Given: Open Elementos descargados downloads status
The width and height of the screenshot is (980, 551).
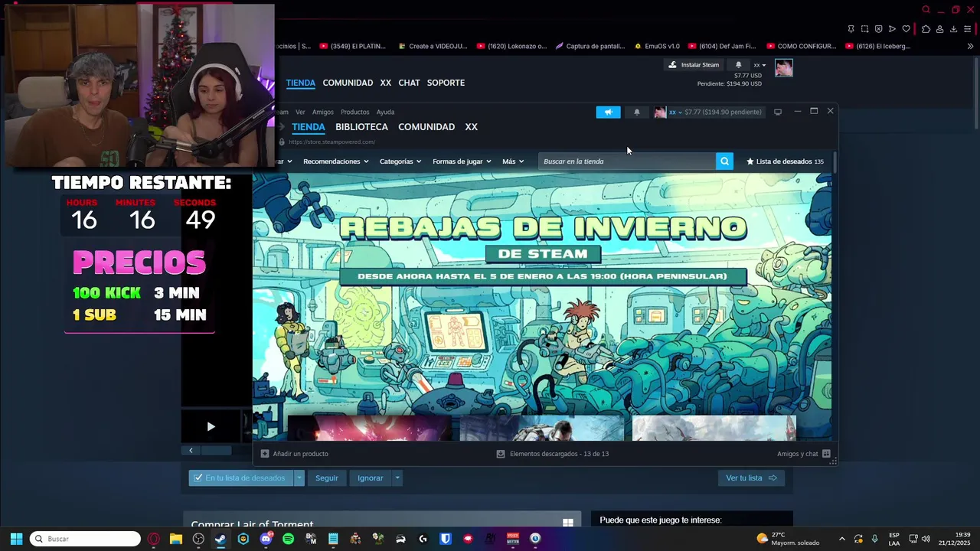Looking at the screenshot, I should (x=553, y=454).
